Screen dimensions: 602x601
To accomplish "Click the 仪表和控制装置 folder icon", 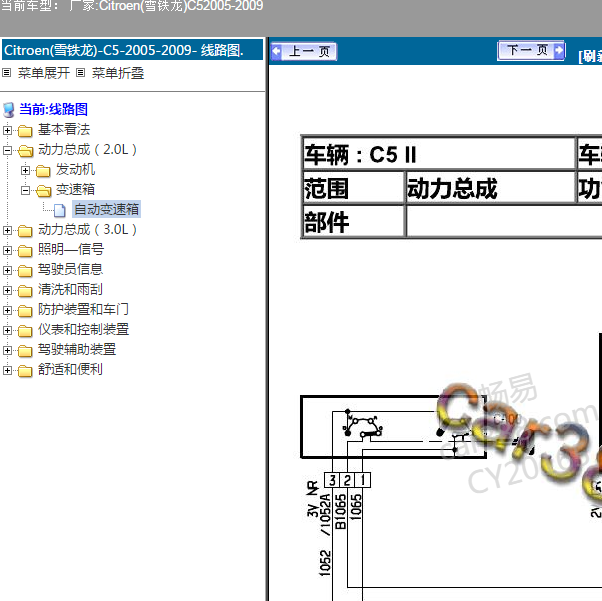I will pos(25,330).
